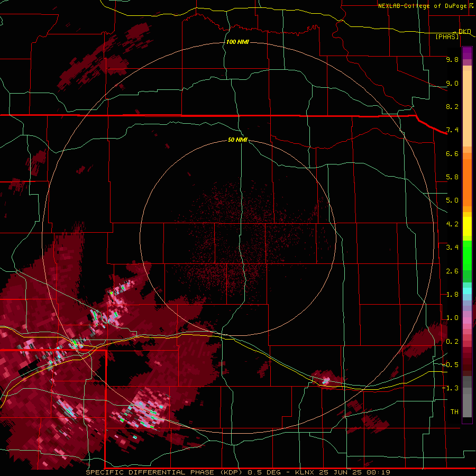This screenshot has height=476, width=476.
Task: Click the '0.5 DEG' elevation angle text
Action: (266, 472)
